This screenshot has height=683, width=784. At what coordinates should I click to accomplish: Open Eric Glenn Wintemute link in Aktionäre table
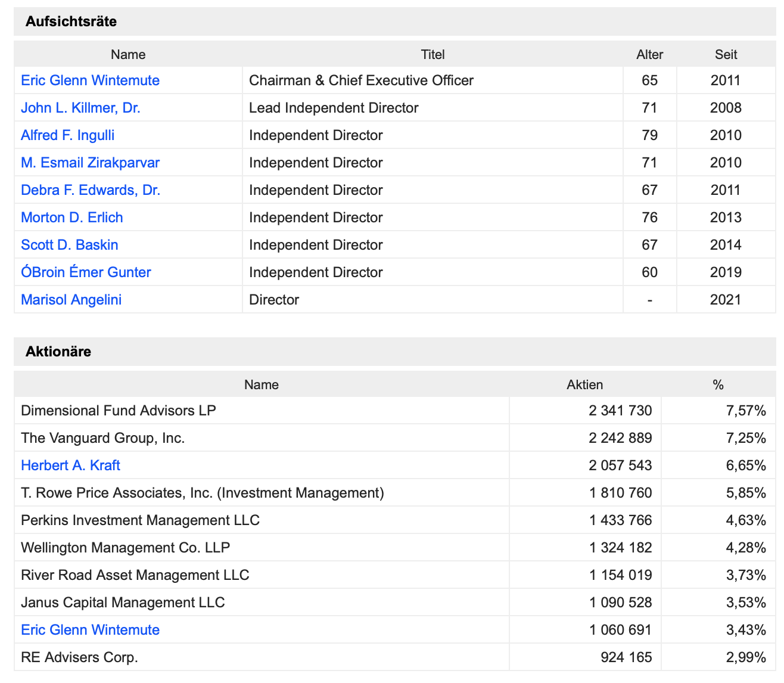[x=90, y=630]
